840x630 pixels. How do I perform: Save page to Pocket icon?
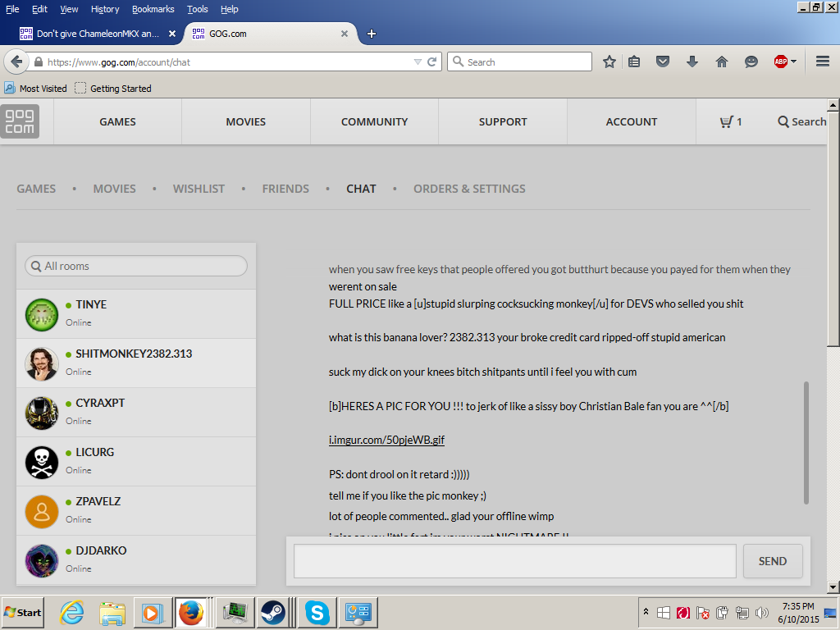point(663,62)
